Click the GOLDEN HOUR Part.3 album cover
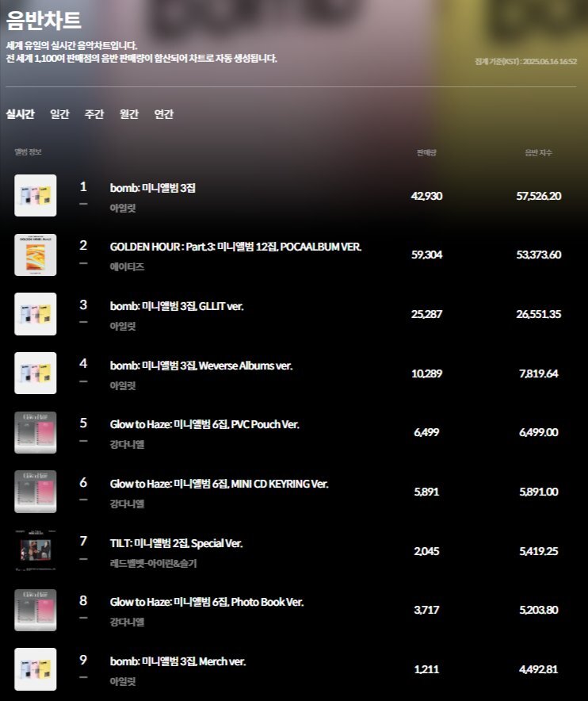This screenshot has height=701, width=588. [36, 255]
